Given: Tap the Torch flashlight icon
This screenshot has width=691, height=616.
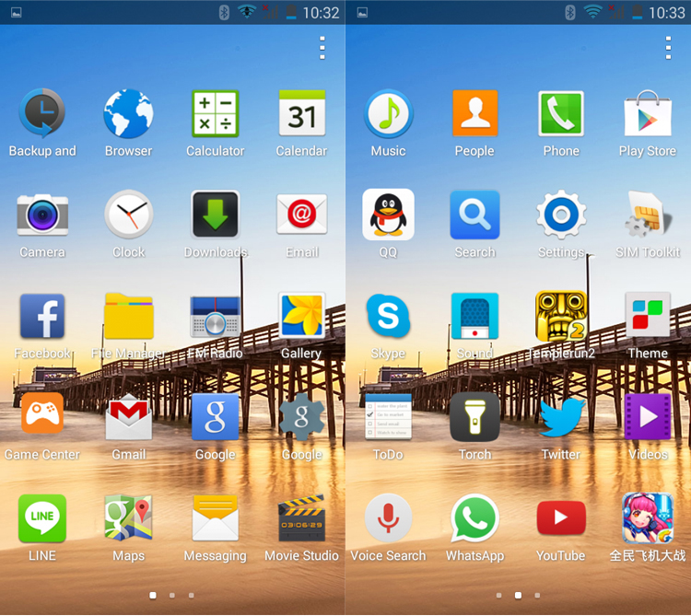Looking at the screenshot, I should 474,418.
